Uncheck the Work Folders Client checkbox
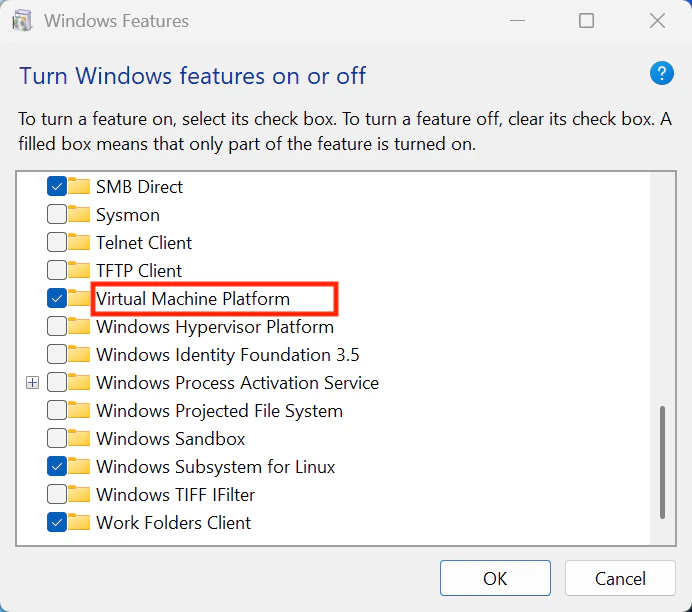The image size is (692, 612). point(57,522)
